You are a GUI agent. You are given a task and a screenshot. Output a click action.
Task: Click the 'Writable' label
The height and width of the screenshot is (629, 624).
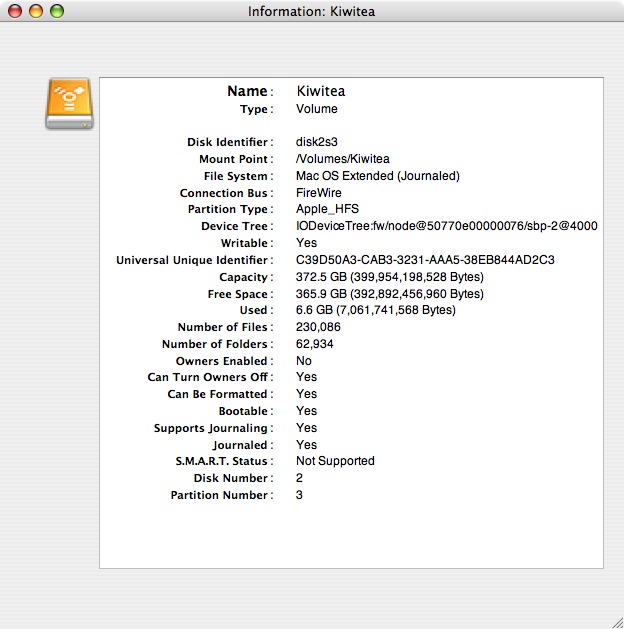pyautogui.click(x=244, y=243)
